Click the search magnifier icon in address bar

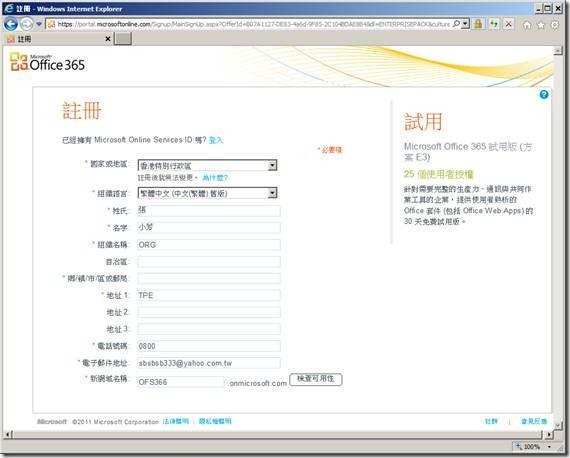click(456, 24)
